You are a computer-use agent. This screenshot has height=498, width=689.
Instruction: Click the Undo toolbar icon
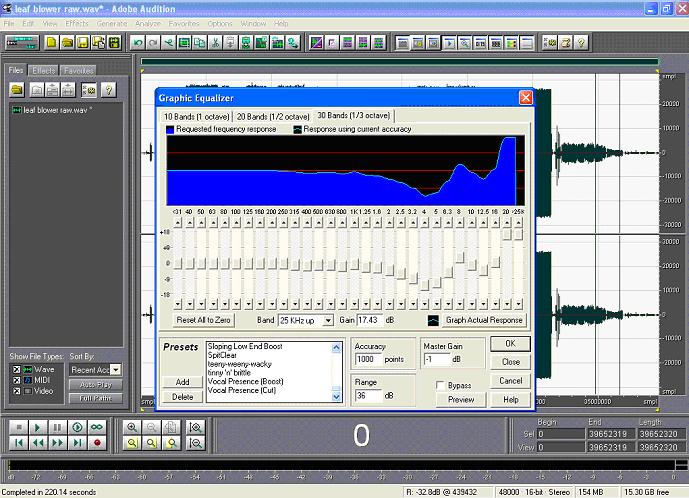(138, 43)
